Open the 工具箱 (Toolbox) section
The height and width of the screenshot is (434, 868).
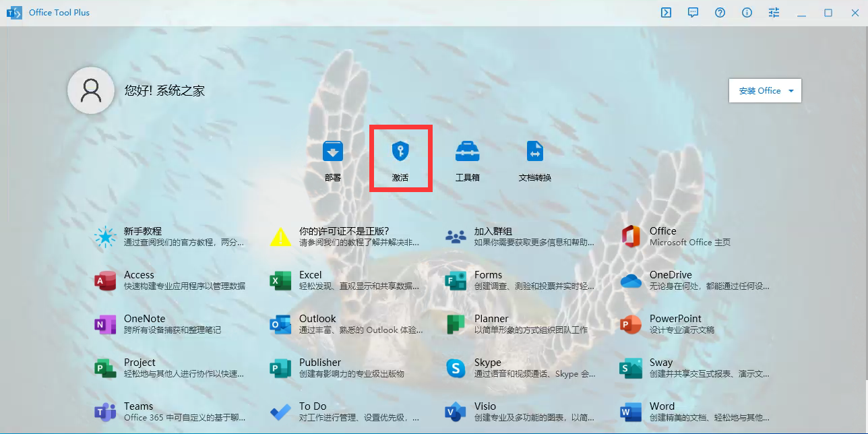click(x=468, y=158)
